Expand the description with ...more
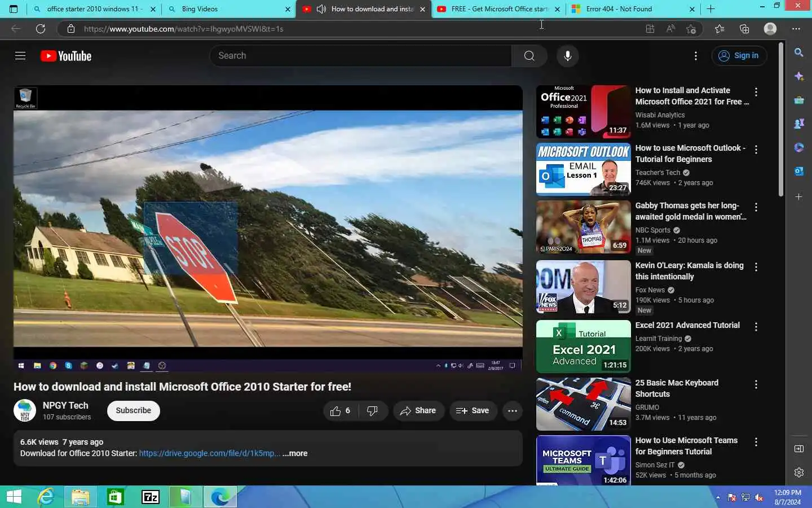This screenshot has width=812, height=508. click(295, 453)
